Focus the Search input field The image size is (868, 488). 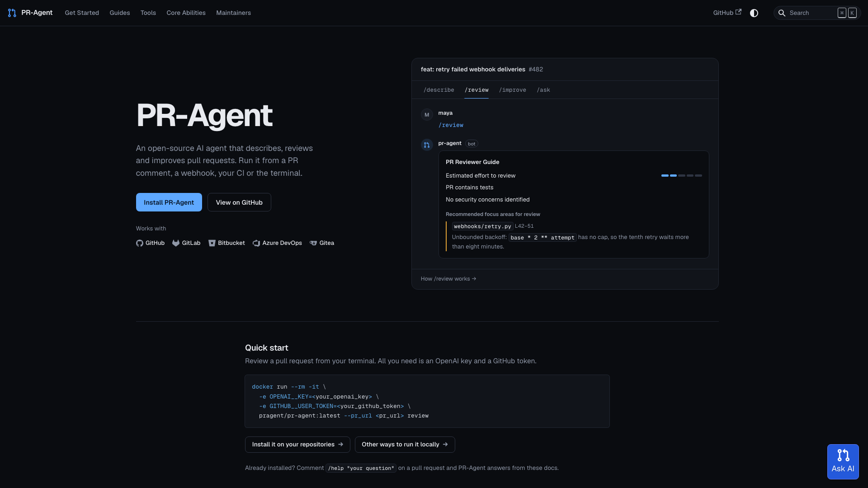(817, 13)
